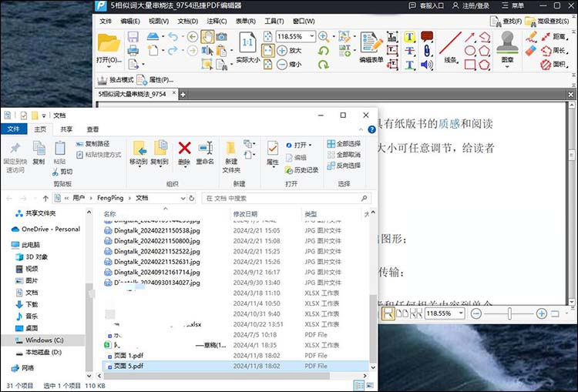Click 高级查找(S) advanced find button
This screenshot has width=578, height=392.
547,22
